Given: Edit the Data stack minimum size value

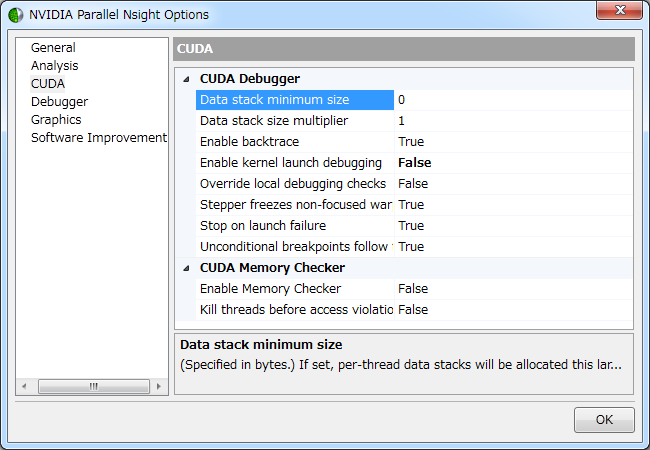Looking at the screenshot, I should pos(510,100).
